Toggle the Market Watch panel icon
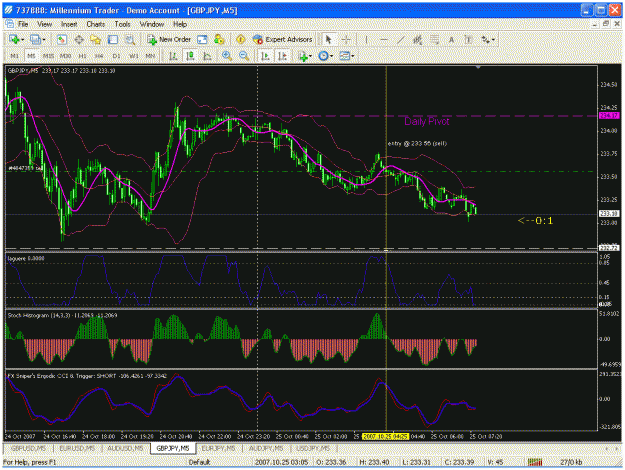This screenshot has height=470, width=625. pyautogui.click(x=61, y=39)
